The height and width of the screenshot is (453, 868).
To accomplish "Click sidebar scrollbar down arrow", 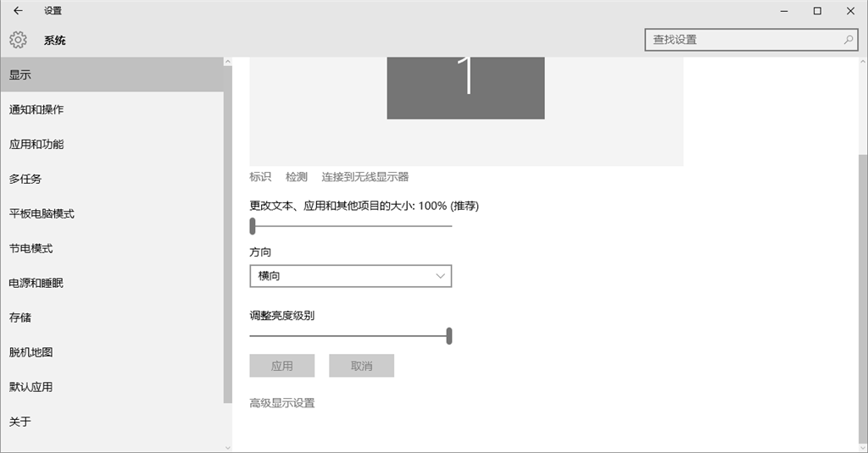I will 227,447.
